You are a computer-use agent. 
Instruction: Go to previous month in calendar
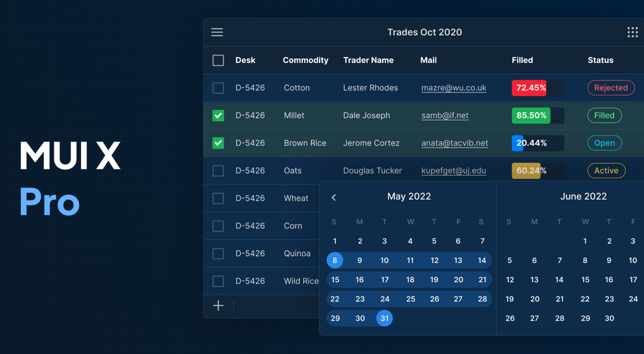click(334, 197)
